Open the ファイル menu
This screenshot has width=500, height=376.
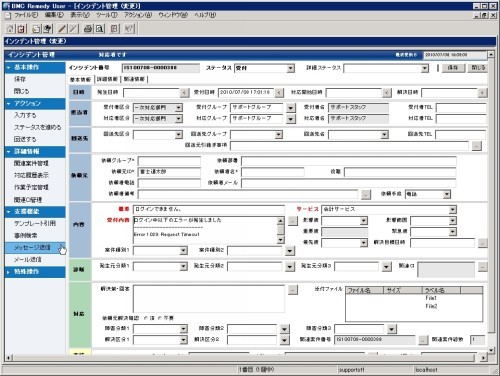[26, 15]
